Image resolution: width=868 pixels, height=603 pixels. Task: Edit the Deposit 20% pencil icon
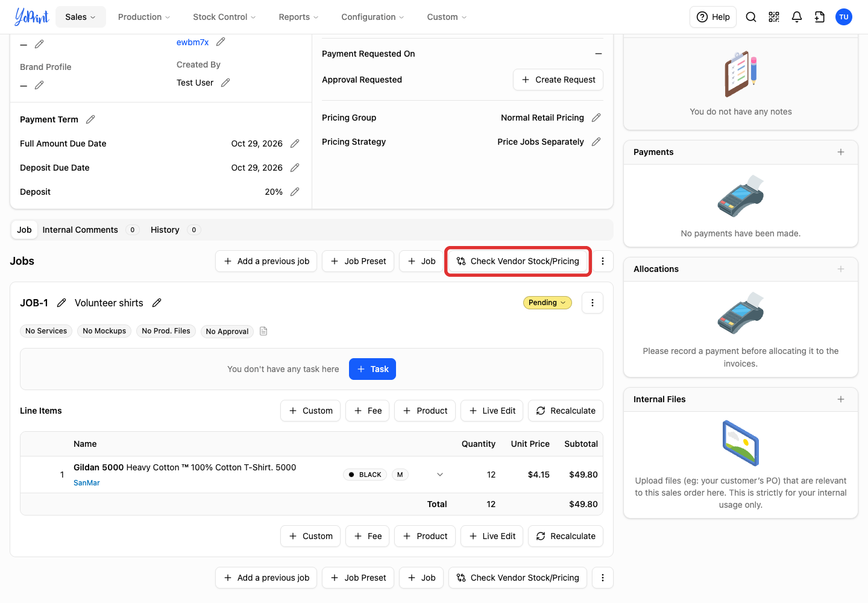tap(295, 192)
